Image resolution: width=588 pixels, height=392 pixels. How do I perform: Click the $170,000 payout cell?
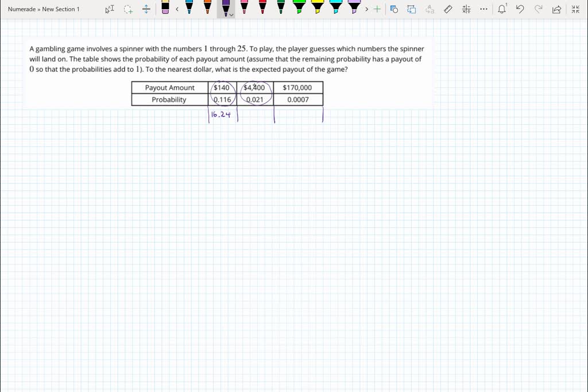[297, 87]
